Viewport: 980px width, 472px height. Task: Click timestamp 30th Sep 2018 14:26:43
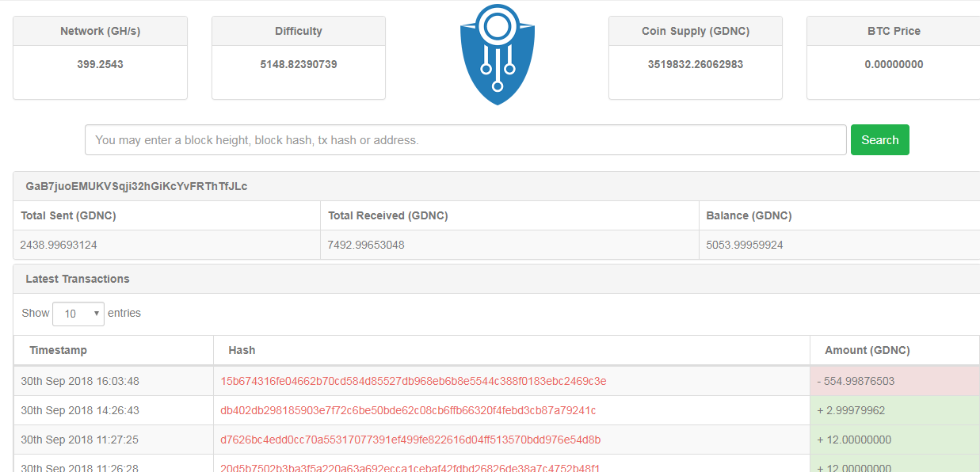(x=80, y=410)
